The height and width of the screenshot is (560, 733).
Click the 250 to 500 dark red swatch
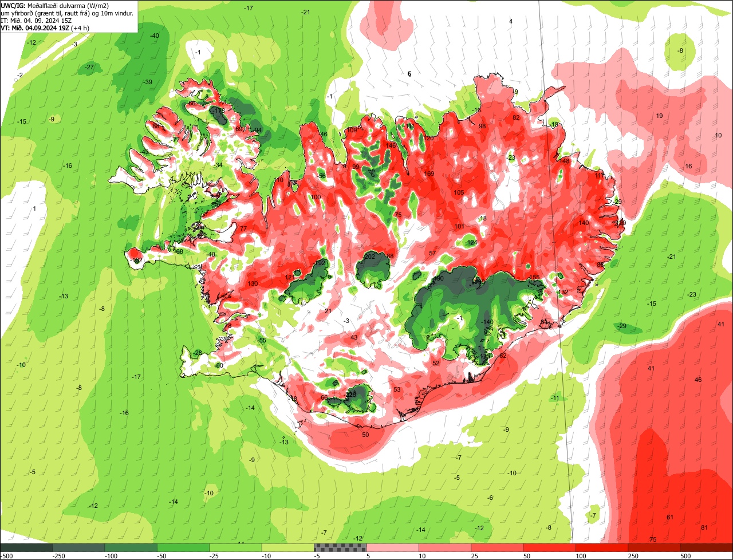(x=654, y=547)
